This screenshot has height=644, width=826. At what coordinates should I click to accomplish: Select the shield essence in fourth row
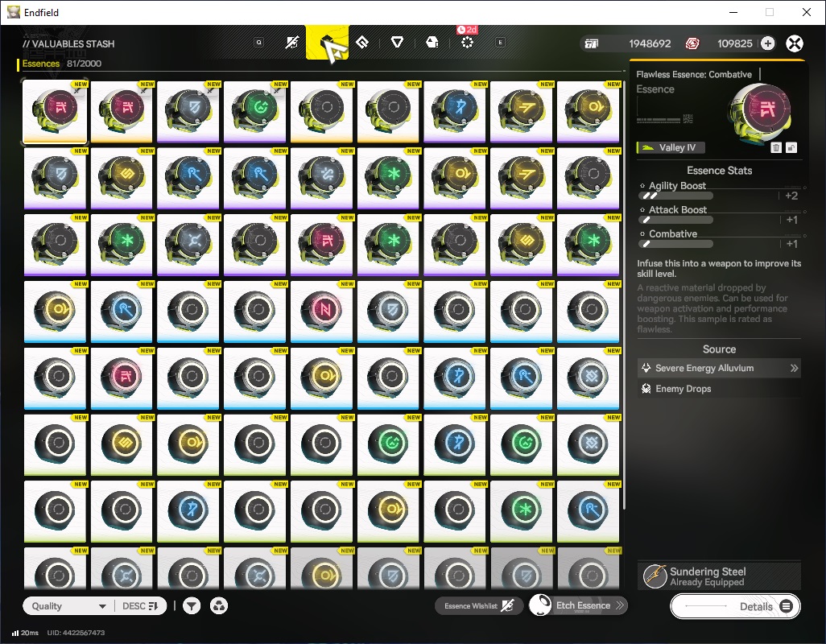(x=388, y=312)
